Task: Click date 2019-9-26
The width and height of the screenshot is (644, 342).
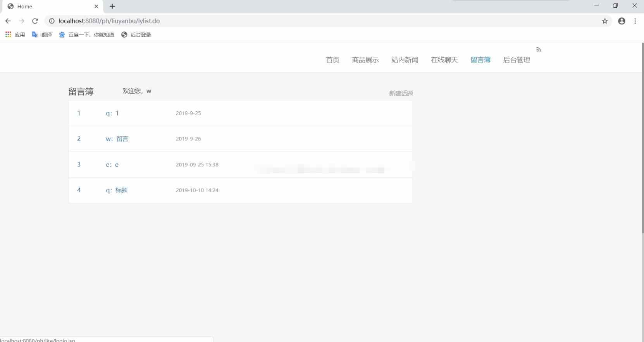Action: pyautogui.click(x=188, y=139)
